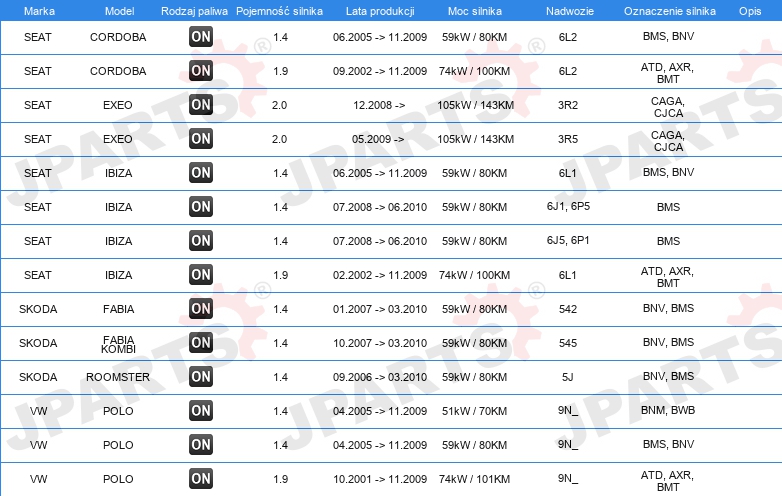
Task: Click the Opis column header
Action: click(x=750, y=11)
